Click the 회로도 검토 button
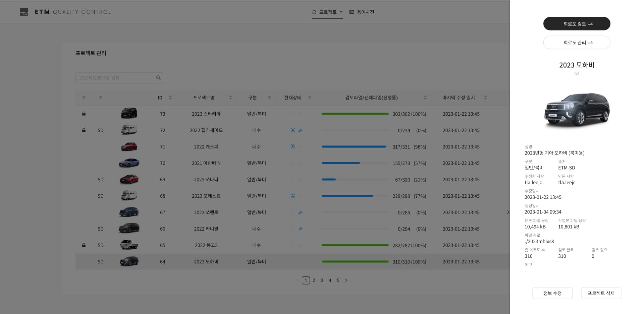The width and height of the screenshot is (644, 314). tap(577, 24)
